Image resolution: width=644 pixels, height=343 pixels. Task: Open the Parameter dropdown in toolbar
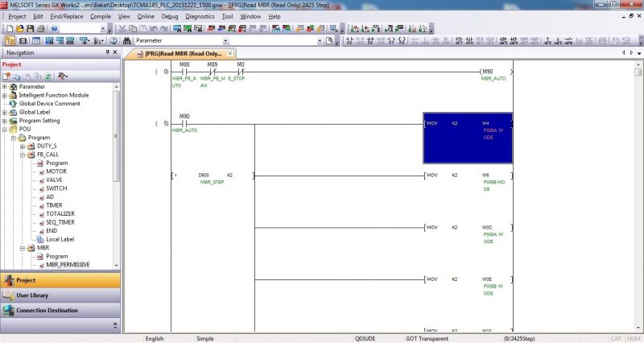(x=225, y=40)
